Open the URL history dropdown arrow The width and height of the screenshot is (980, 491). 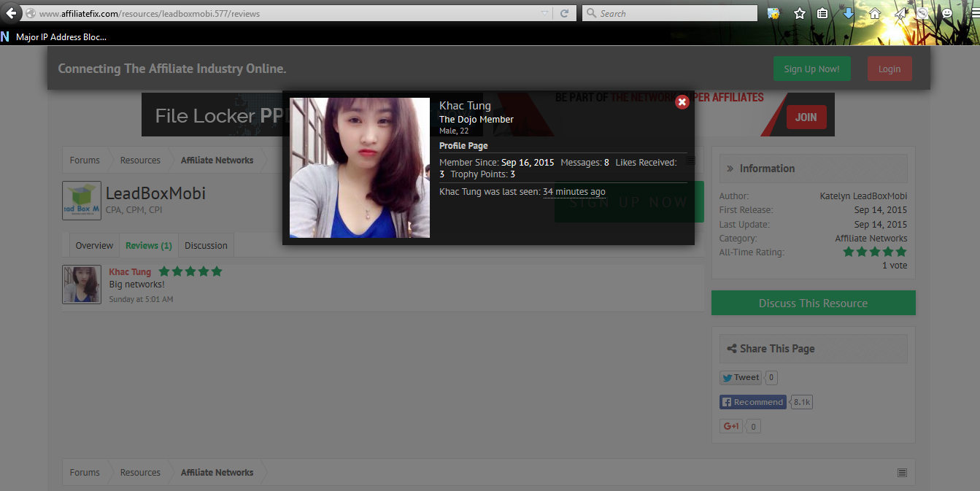544,13
